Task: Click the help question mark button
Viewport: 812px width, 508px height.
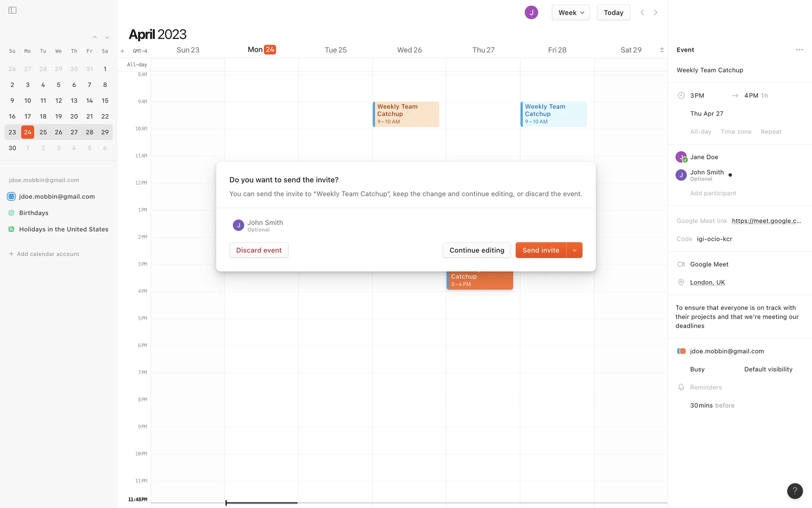Action: (x=795, y=491)
